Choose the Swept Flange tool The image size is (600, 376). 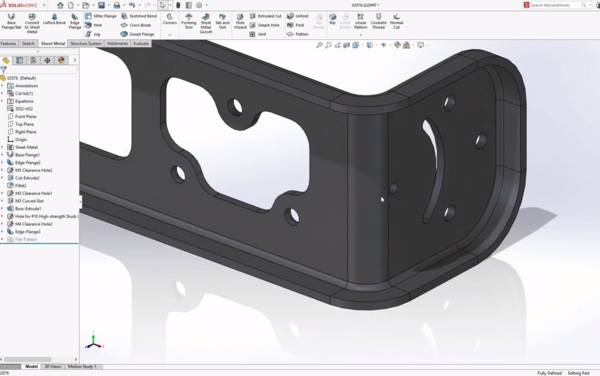click(137, 34)
